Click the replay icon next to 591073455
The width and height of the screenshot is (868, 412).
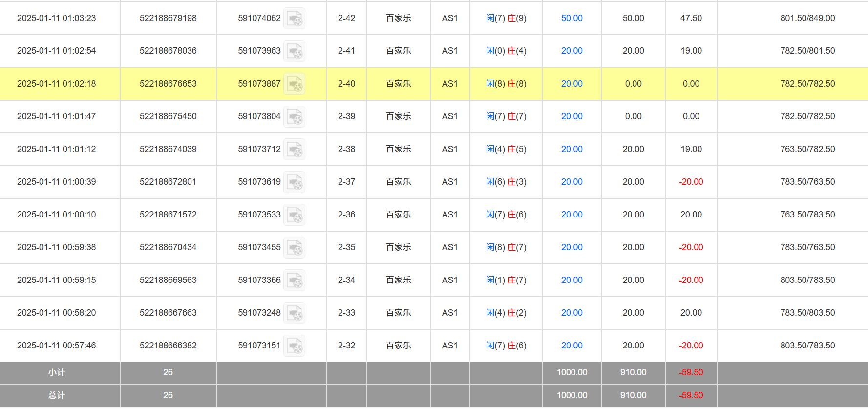[x=295, y=248]
